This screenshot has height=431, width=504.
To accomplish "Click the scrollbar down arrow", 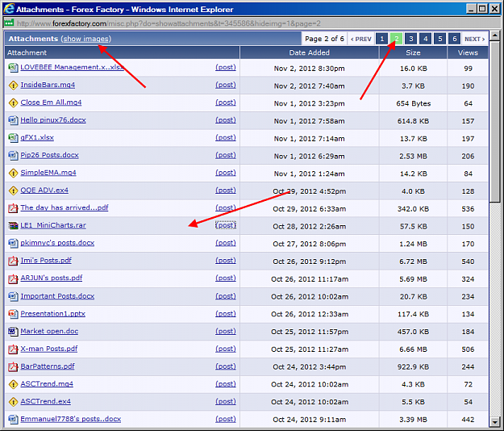I will [495, 421].
